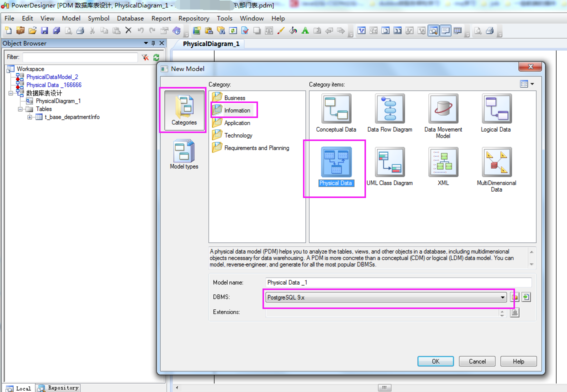Click the Delete X toolbar icon
Image resolution: width=567 pixels, height=392 pixels.
(x=128, y=30)
